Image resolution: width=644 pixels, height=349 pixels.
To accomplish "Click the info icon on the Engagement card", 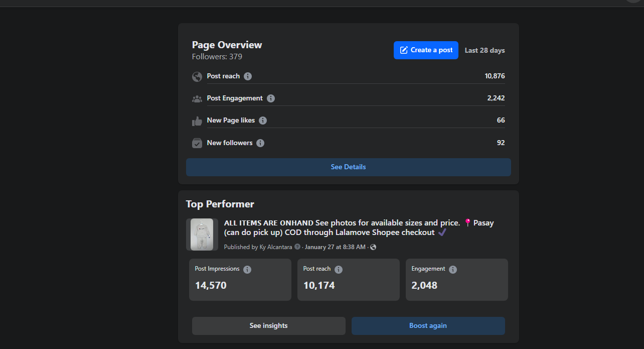I will (453, 270).
